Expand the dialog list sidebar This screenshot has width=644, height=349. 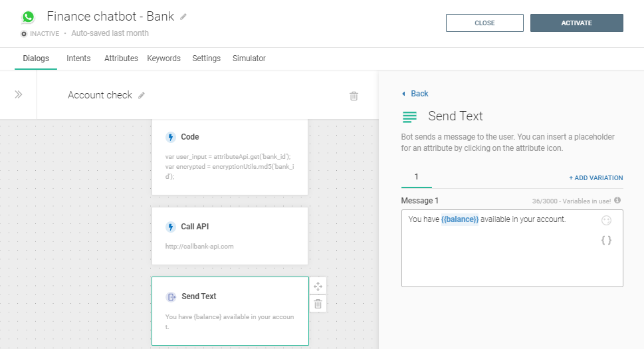pos(19,94)
